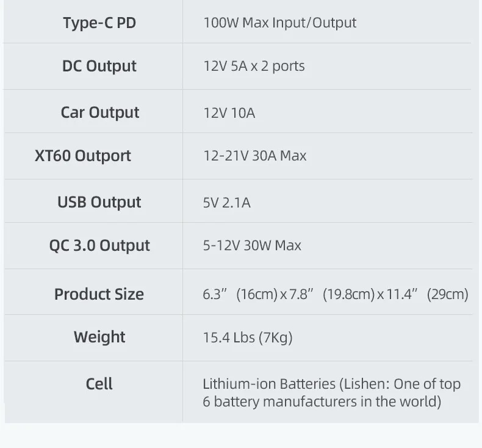
Task: Select the 100W Max Input/Output value
Action: click(279, 23)
